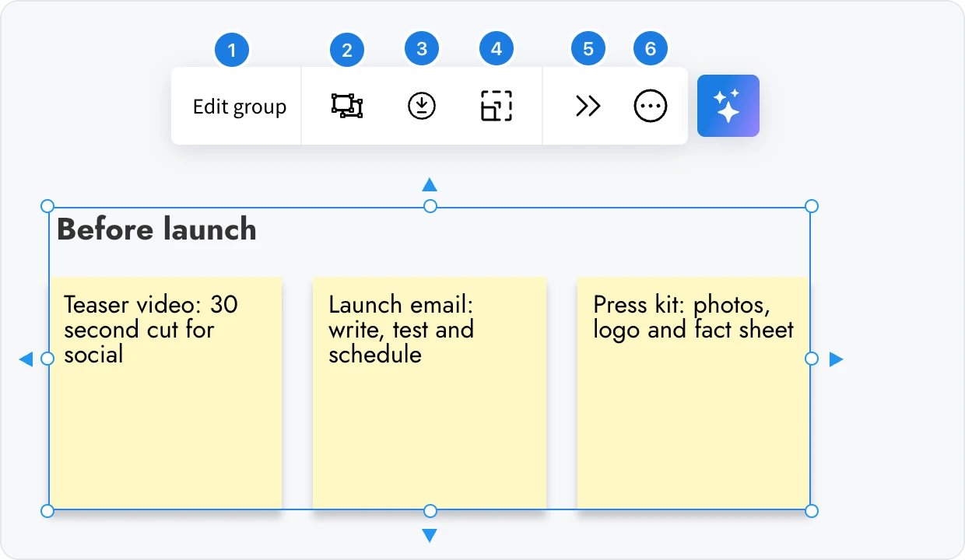Click the bottom-left corner selection handle
Screen dimensions: 965x560
pos(47,511)
